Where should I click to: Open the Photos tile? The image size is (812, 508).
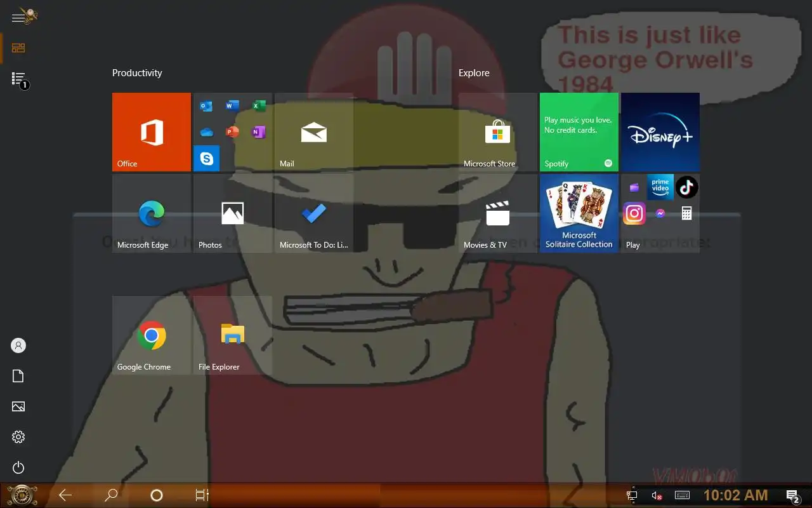click(233, 213)
